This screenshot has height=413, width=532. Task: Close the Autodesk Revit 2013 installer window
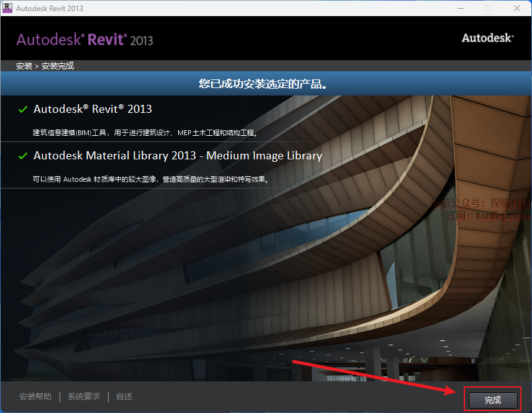(516, 8)
